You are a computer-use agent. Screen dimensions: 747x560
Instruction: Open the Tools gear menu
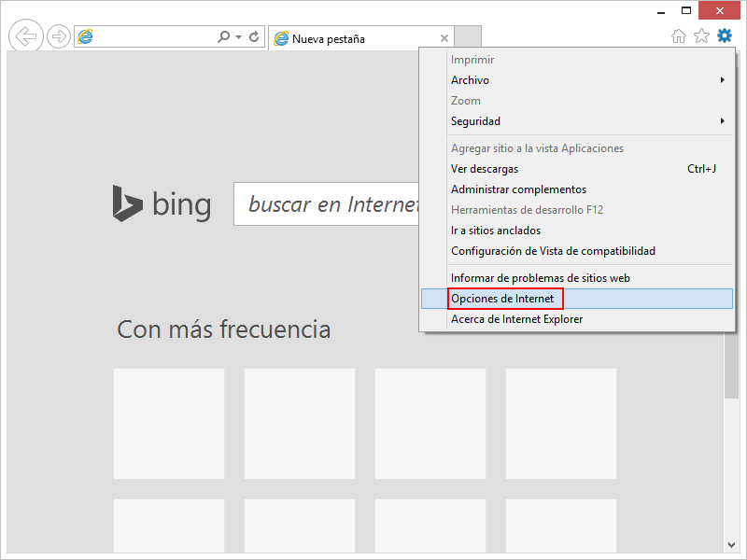[x=724, y=35]
